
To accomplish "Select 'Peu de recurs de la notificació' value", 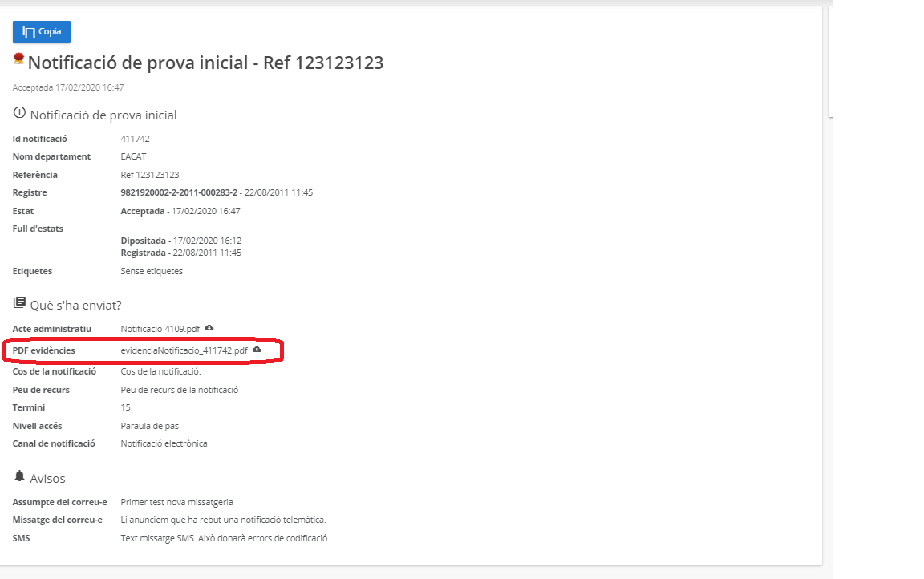I will click(x=179, y=390).
